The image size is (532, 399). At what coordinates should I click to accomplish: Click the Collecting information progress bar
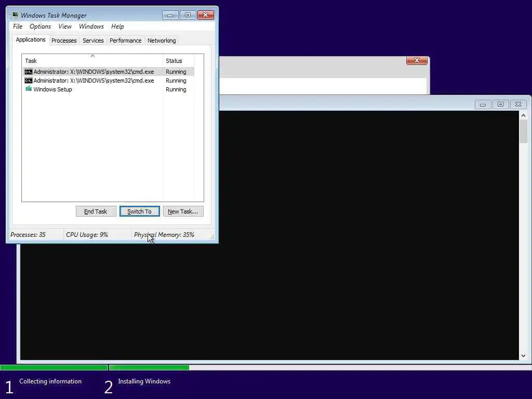[x=54, y=367]
